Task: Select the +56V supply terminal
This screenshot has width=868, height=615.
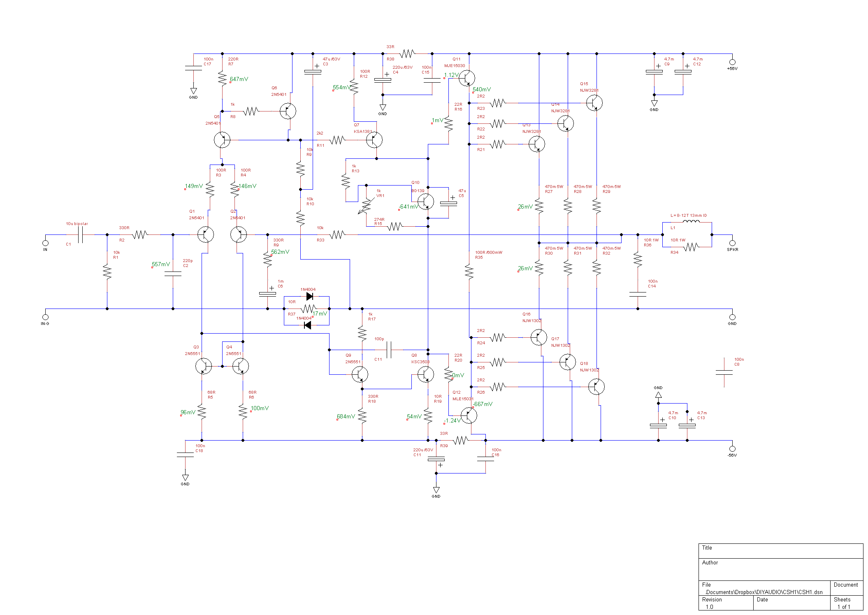Action: 732,62
